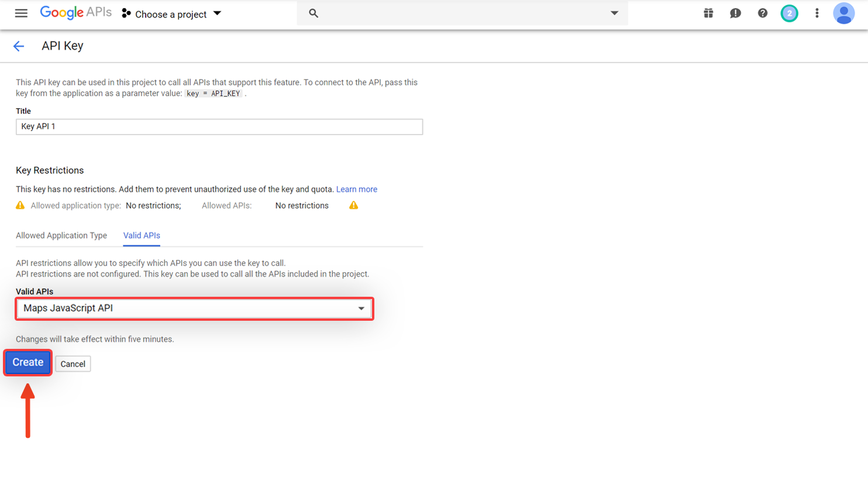
Task: Go back using the blue arrow
Action: point(19,46)
